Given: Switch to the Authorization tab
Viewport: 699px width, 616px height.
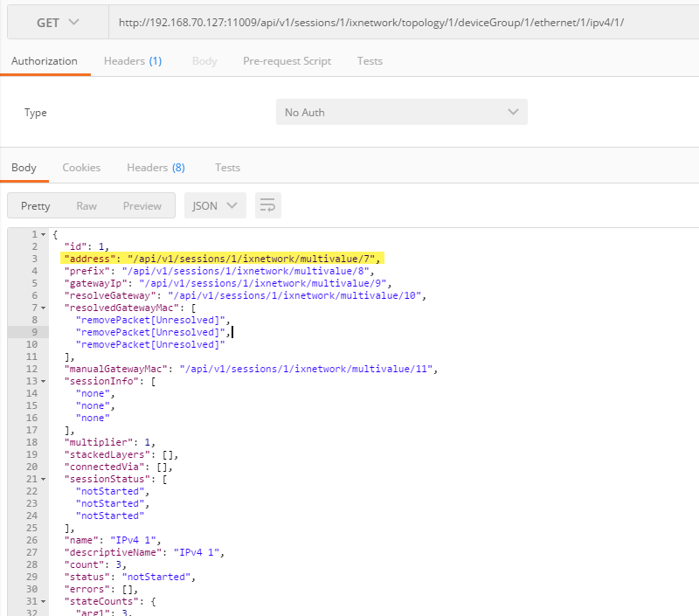Looking at the screenshot, I should (x=45, y=61).
